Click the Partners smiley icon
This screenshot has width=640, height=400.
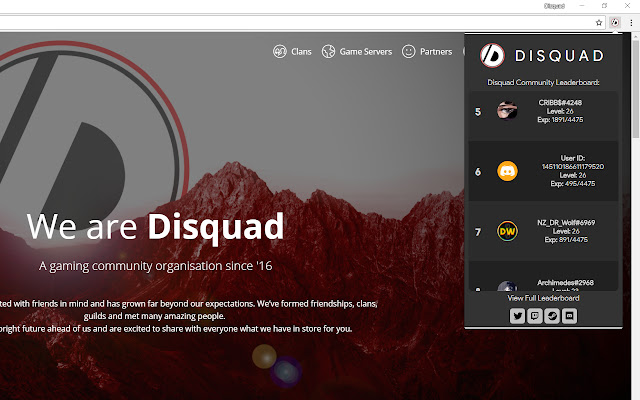coord(409,51)
